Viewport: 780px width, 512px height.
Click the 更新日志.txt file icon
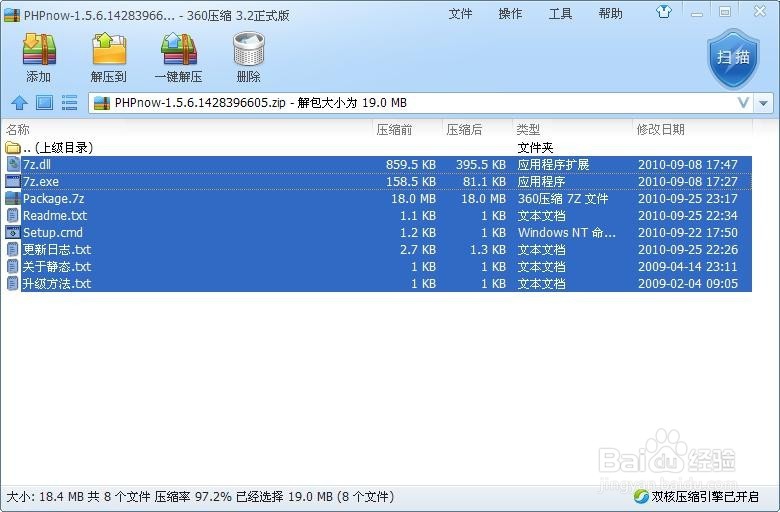pos(13,249)
